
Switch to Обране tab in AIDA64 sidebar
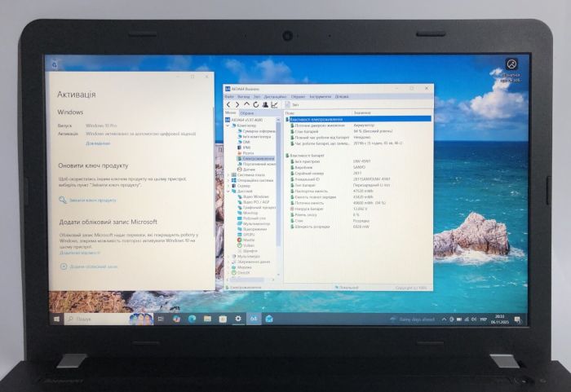[247, 113]
